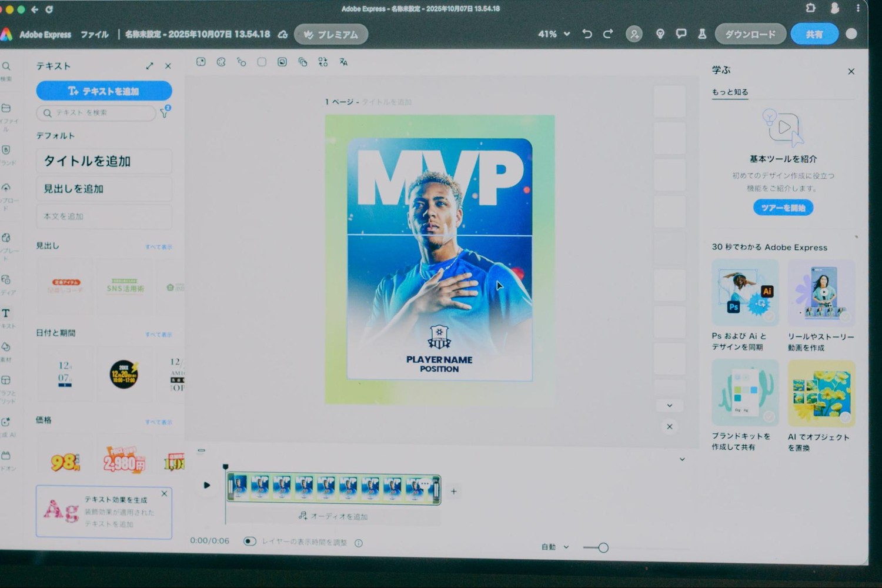882x588 pixels.
Task: Click the undo arrow icon
Action: [x=587, y=34]
